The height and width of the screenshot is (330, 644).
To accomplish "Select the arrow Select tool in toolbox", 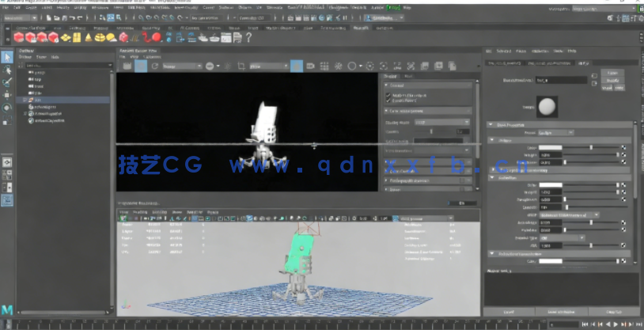I will (6, 56).
